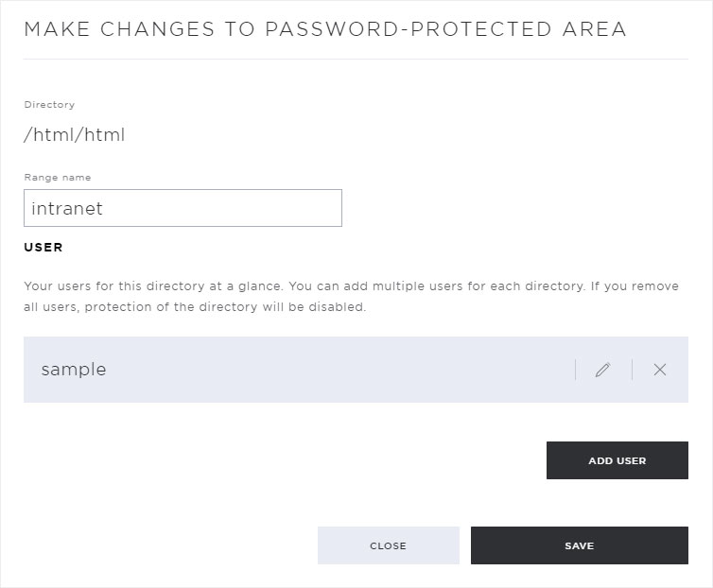
Task: Click the intranet text inside Range name
Action: tap(67, 208)
